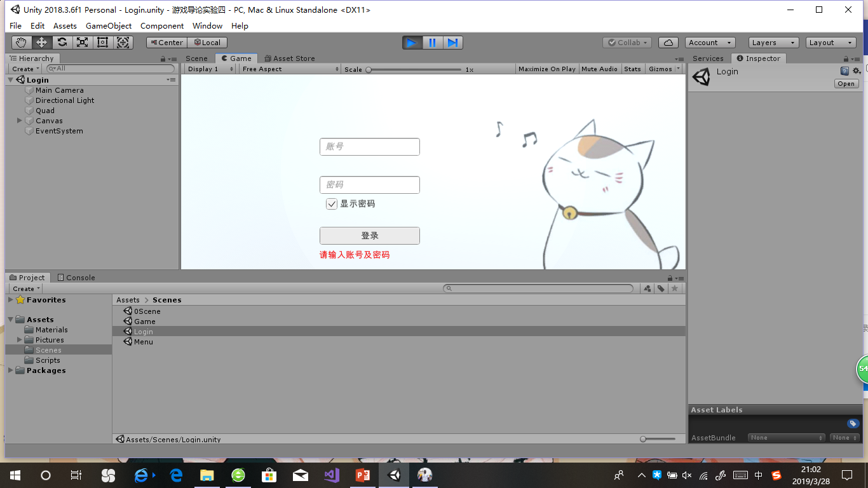Open the GameObject menu
Image resolution: width=868 pixels, height=488 pixels.
click(107, 26)
